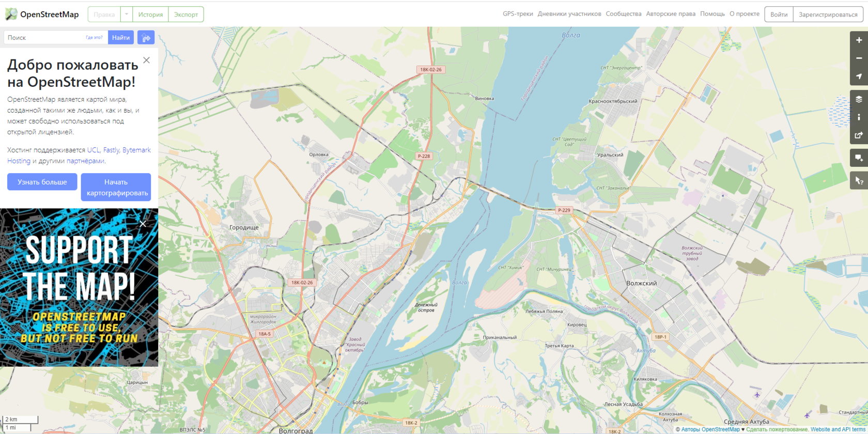The image size is (868, 434).
Task: Click the Войти login button
Action: pos(779,14)
